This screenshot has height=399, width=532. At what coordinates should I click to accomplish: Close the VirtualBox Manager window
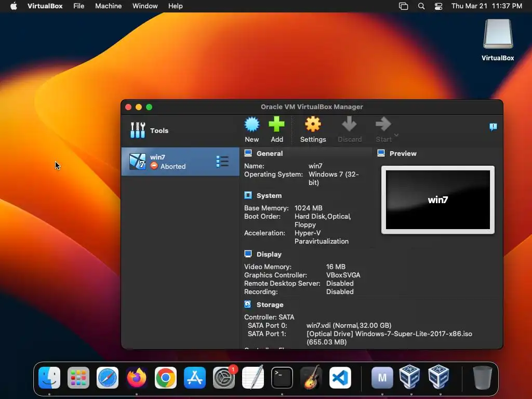point(128,107)
